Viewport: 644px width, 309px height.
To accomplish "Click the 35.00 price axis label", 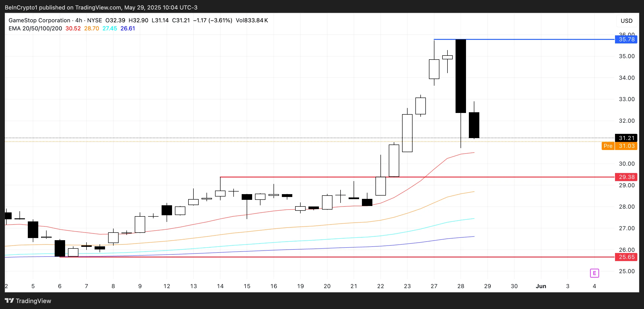I will pos(626,56).
